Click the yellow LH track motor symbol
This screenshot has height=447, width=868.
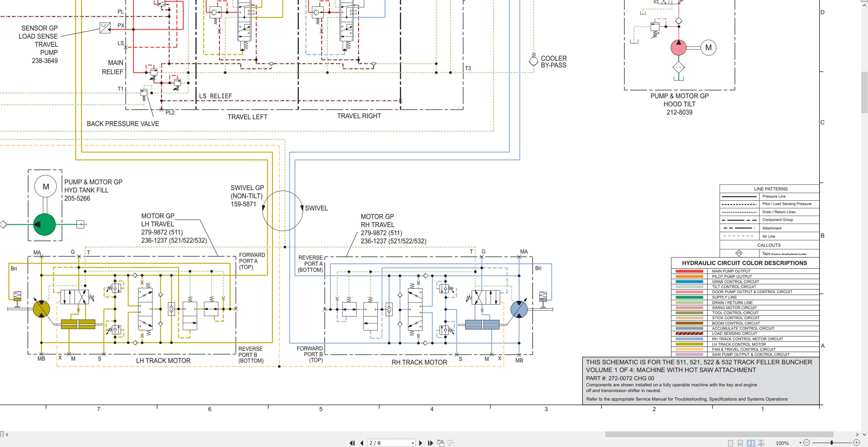click(41, 309)
